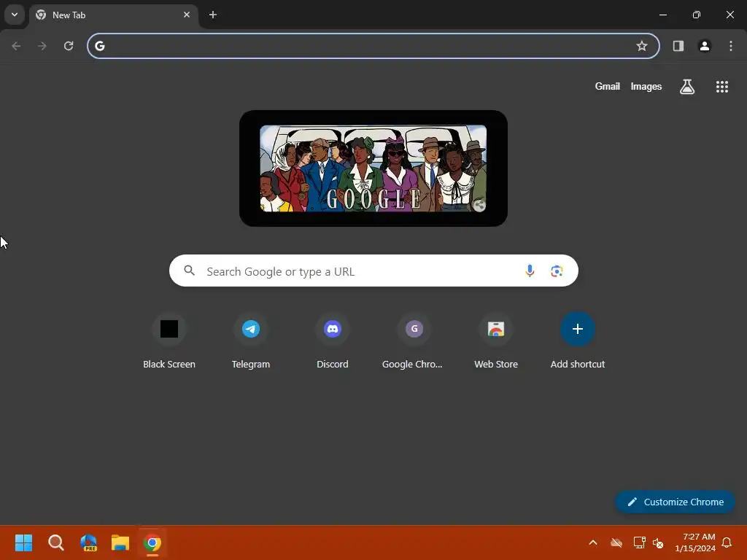Share the doodle via share icon
This screenshot has height=560, width=747.
tap(479, 205)
